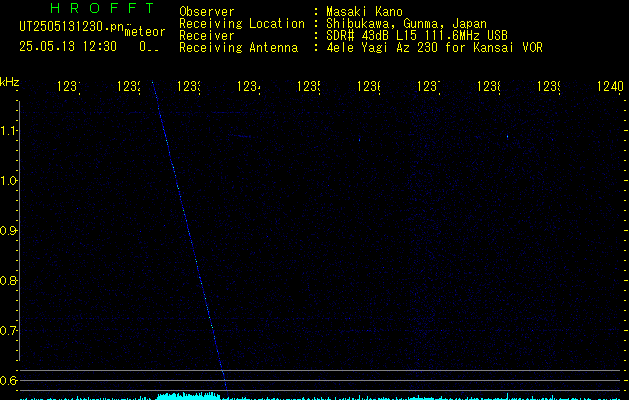Click the 0.9 frequency axis label

tap(8, 231)
